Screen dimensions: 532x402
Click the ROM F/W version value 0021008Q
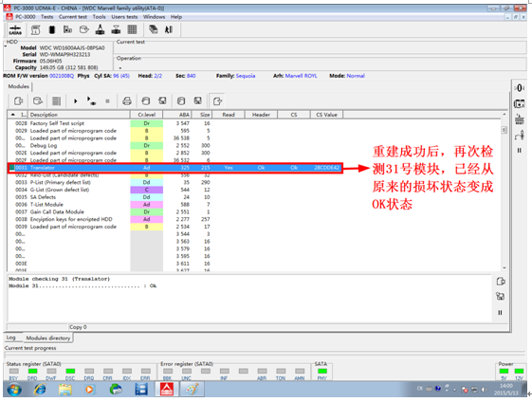[x=62, y=76]
